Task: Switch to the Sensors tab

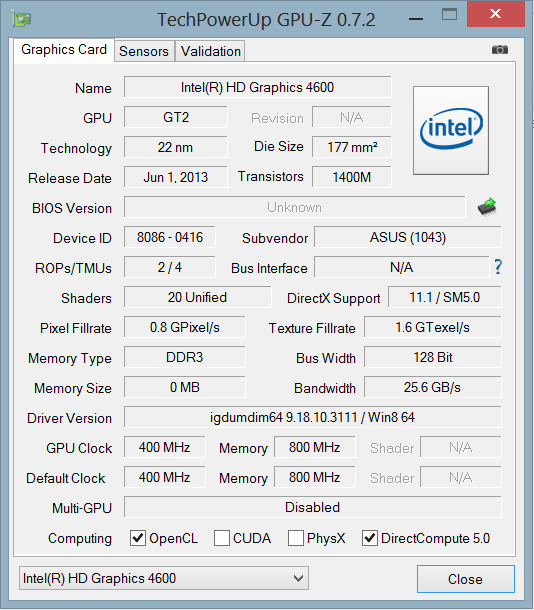Action: tap(144, 51)
